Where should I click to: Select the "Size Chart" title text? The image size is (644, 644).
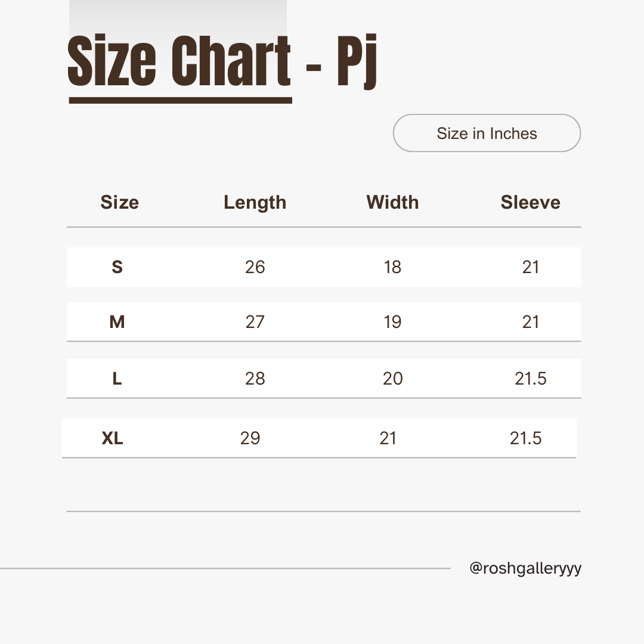click(x=179, y=63)
